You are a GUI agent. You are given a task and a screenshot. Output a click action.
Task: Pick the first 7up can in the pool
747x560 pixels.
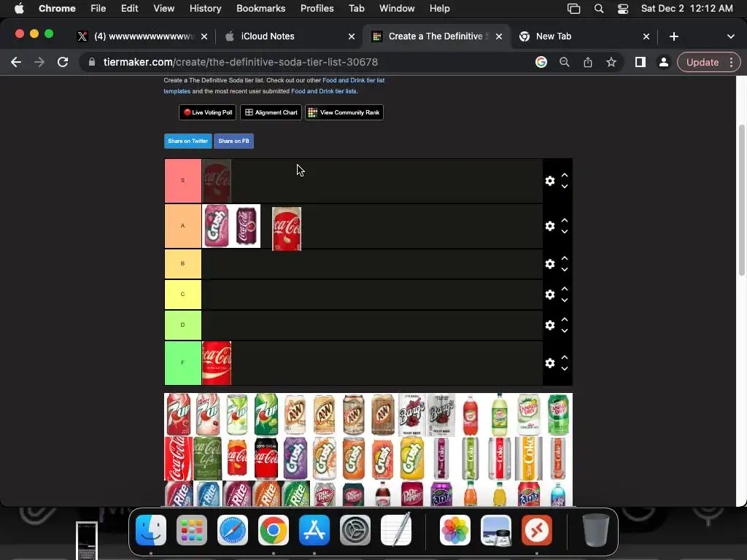pyautogui.click(x=179, y=414)
